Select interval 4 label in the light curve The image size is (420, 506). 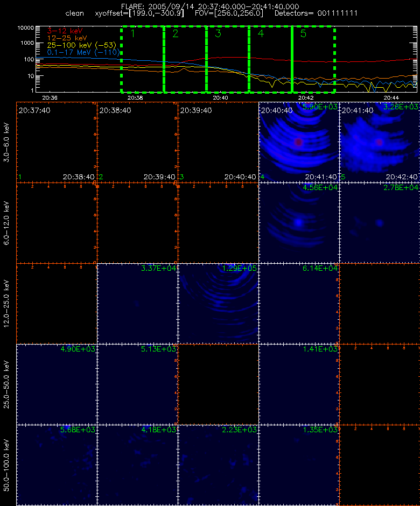pos(261,33)
